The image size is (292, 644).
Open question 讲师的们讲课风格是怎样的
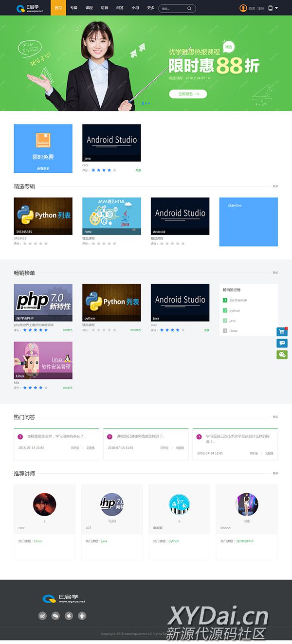140,436
